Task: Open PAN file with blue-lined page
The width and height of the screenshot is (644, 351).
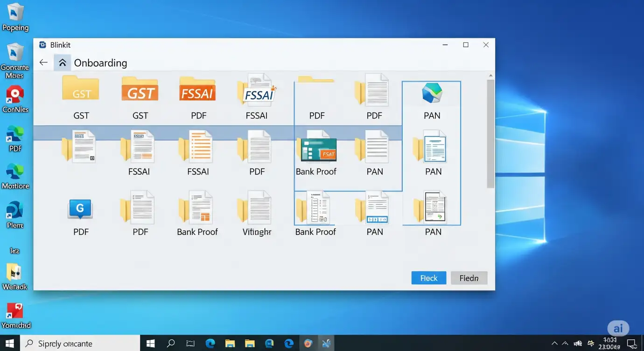Action: tap(430, 146)
